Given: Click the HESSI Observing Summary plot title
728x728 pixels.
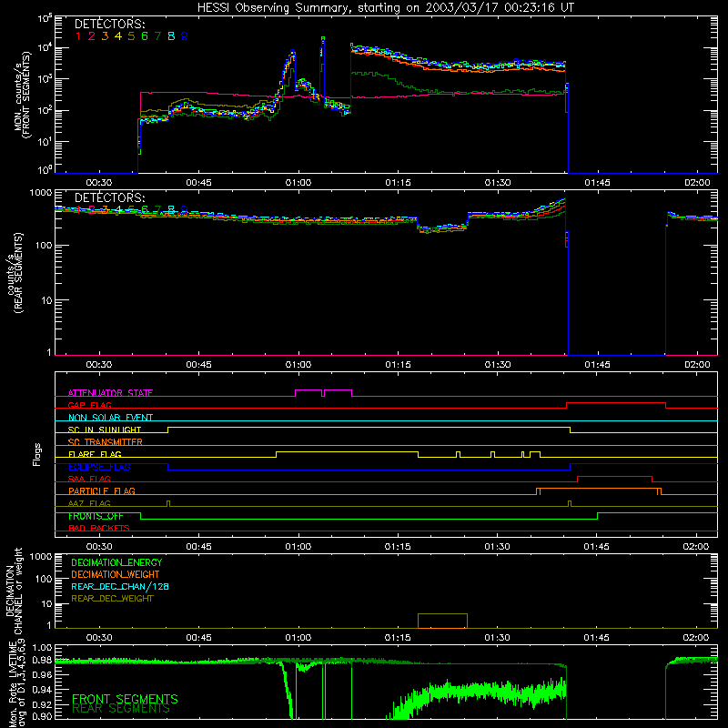Looking at the screenshot, I should [x=385, y=8].
